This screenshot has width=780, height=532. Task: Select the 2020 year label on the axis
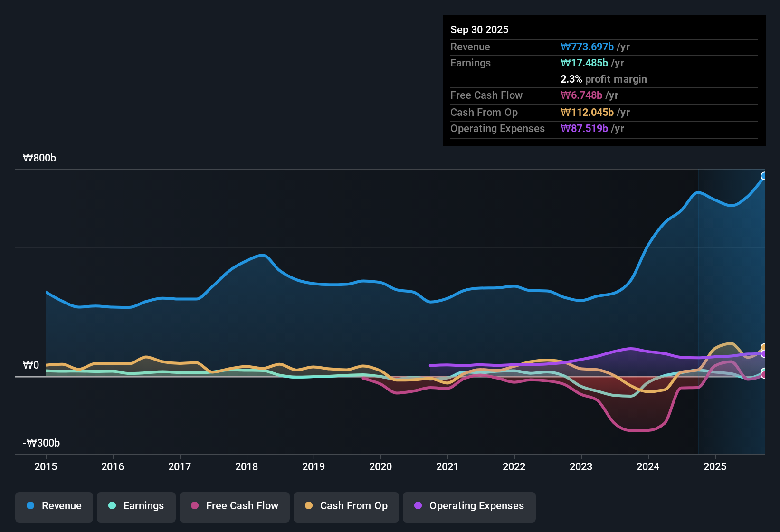(x=380, y=467)
